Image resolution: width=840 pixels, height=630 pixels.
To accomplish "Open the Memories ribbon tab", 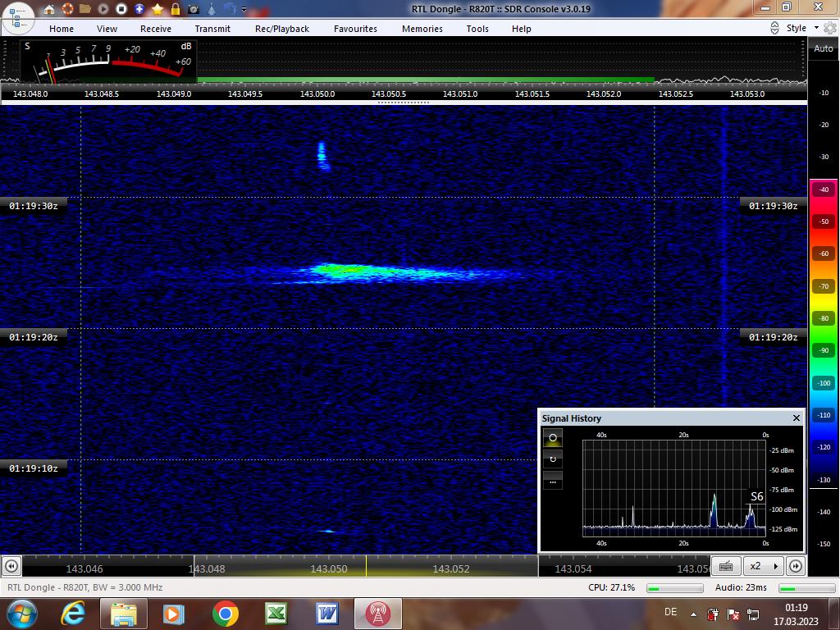I will pos(422,29).
